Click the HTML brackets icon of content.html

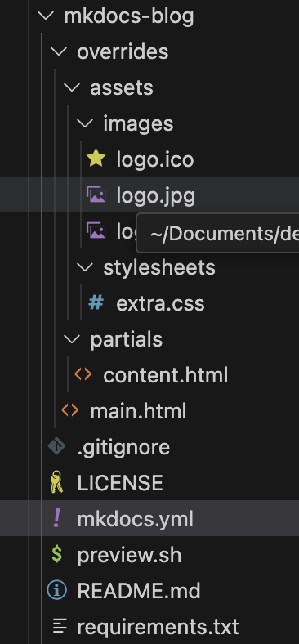click(x=83, y=374)
